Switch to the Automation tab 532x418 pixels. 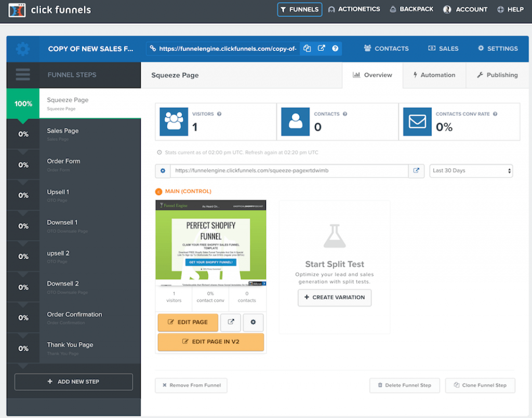(x=434, y=75)
